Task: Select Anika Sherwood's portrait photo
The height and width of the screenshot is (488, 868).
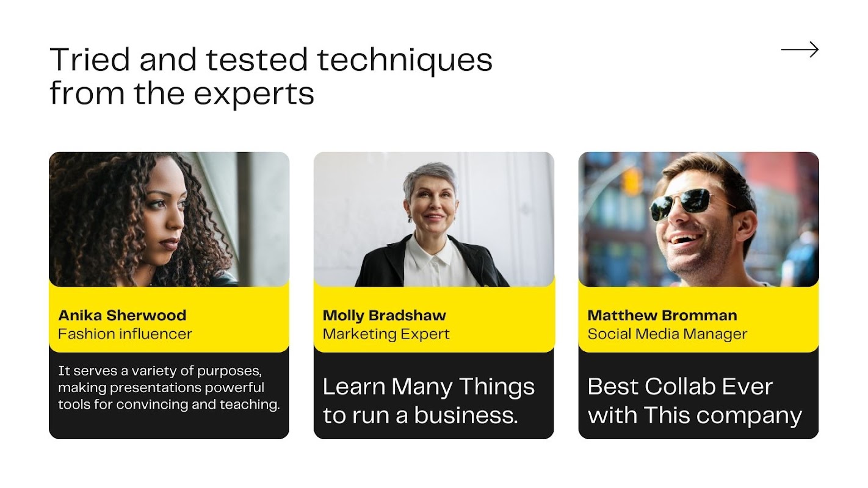Action: coord(168,219)
